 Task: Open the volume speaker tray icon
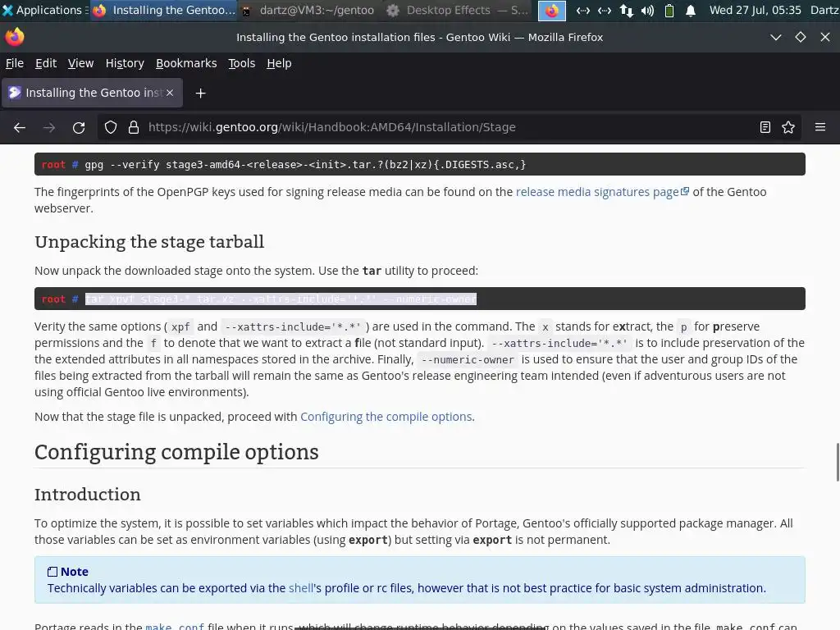(647, 11)
